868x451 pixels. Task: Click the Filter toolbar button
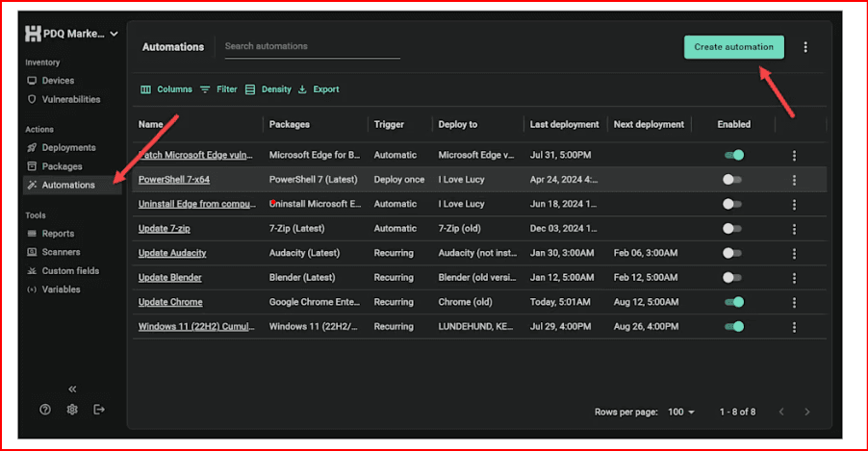pyautogui.click(x=218, y=89)
